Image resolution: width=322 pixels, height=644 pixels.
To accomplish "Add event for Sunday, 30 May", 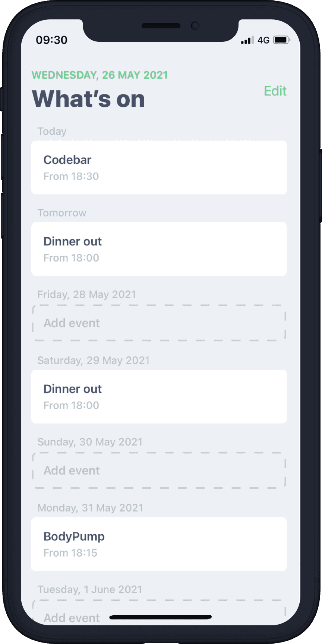I will click(159, 470).
